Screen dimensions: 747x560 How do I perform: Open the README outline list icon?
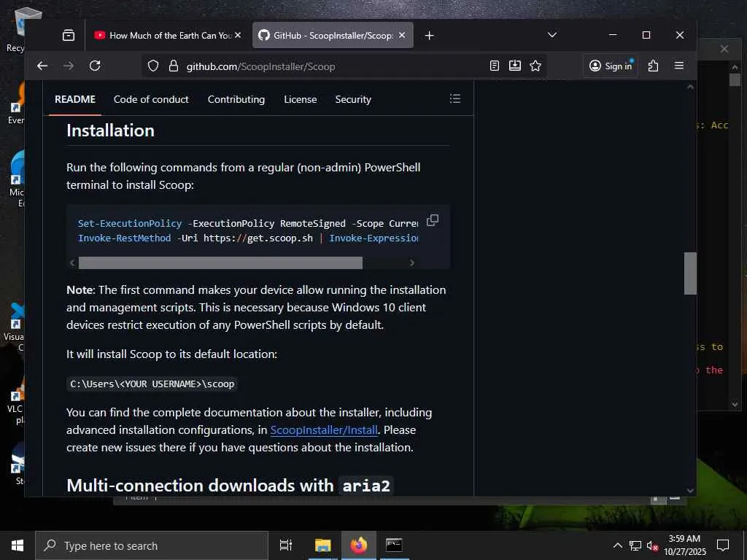click(x=455, y=98)
